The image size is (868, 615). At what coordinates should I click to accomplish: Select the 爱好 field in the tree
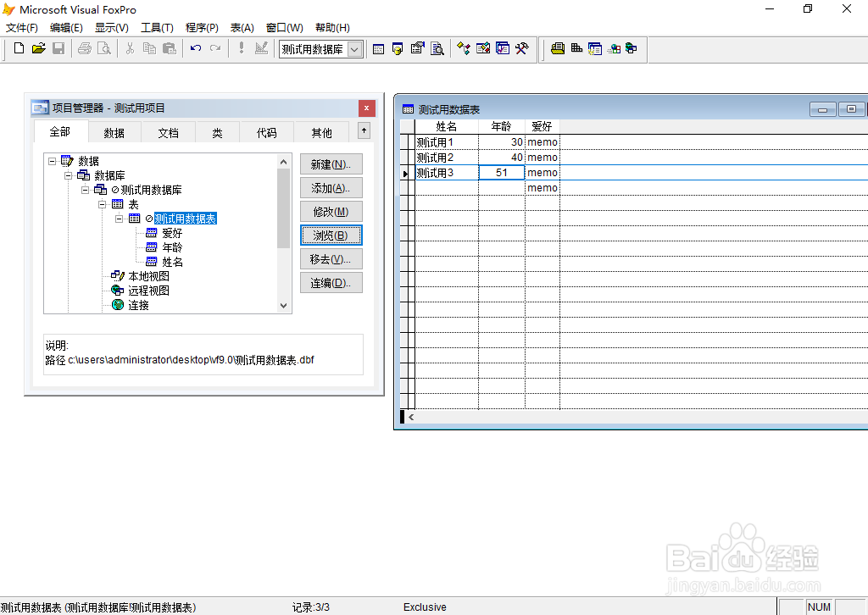171,234
